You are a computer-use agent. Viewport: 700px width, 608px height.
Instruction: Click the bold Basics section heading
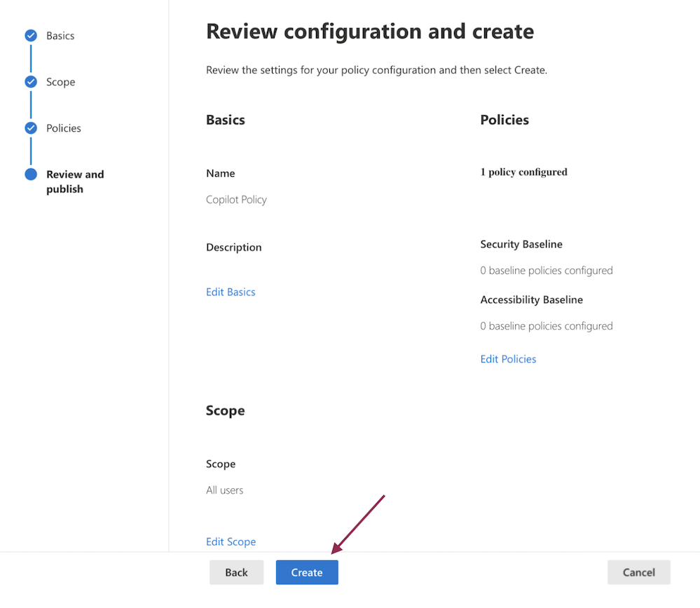[226, 120]
